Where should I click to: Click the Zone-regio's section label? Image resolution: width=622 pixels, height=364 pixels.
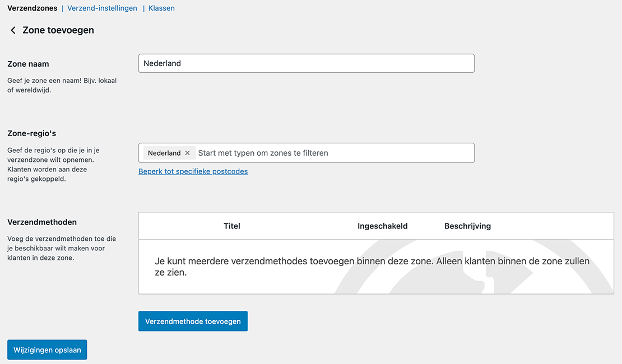point(32,133)
